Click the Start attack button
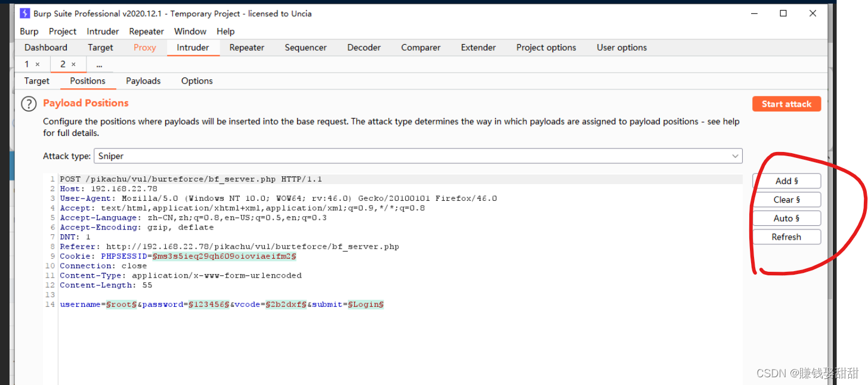868x385 pixels. point(787,104)
